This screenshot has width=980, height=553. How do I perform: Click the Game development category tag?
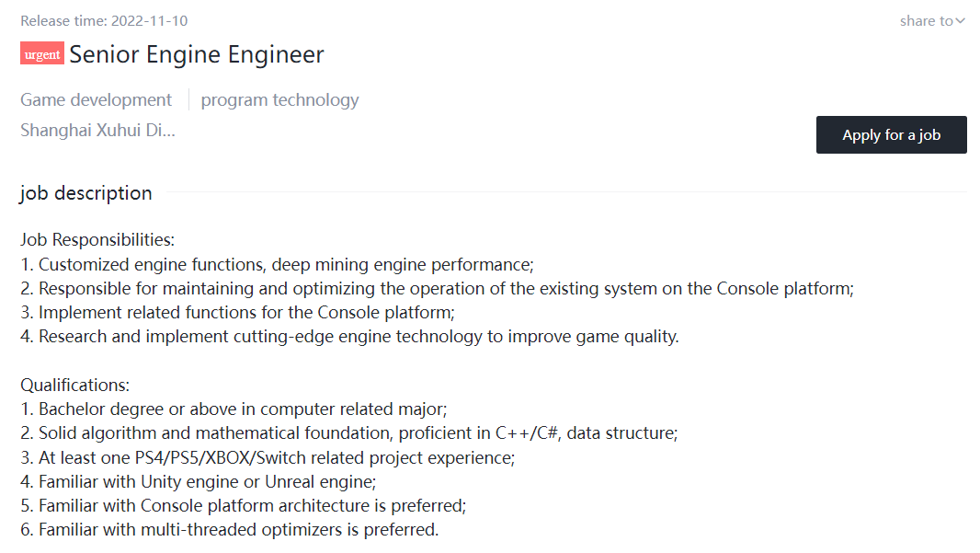click(96, 100)
